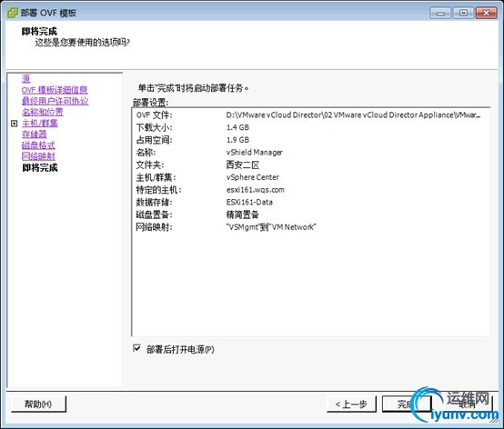Click the VSMgmt to VM Network mapping
The height and width of the screenshot is (429, 504).
[271, 227]
